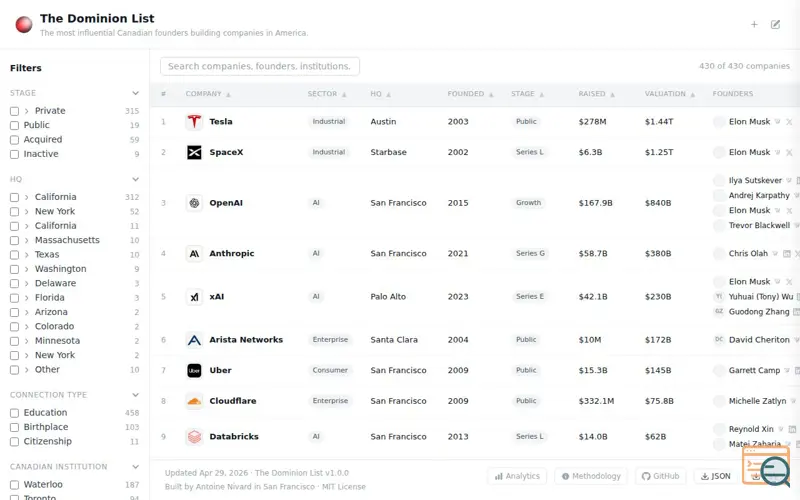Click the Series G stage badge for Anthropic
This screenshot has width=800, height=500.
coord(530,253)
